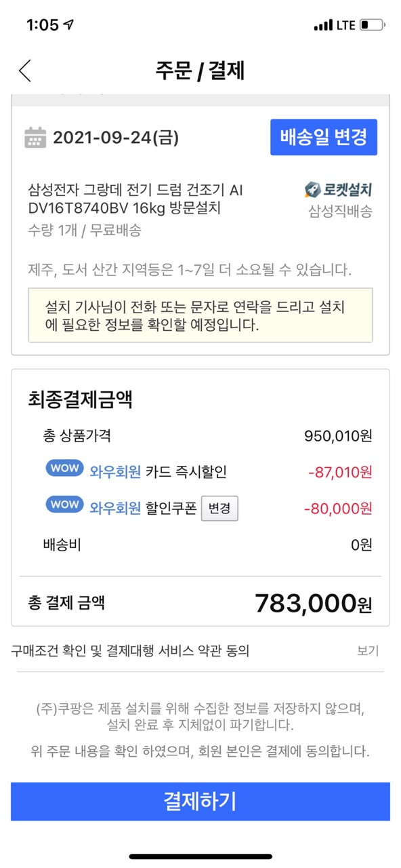Confirm payment with 결제하기 button

pyautogui.click(x=200, y=802)
